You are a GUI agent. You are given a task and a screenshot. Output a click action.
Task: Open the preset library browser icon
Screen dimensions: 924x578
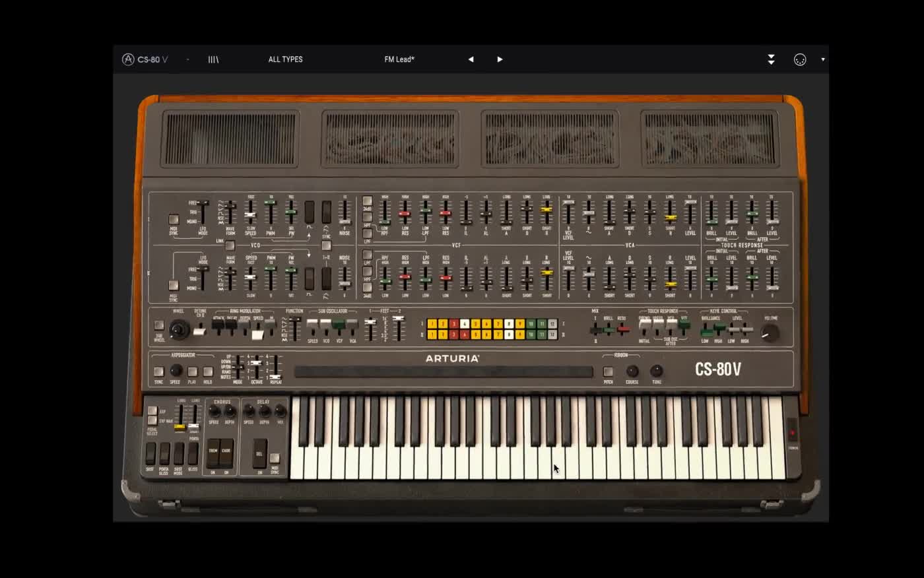point(213,59)
